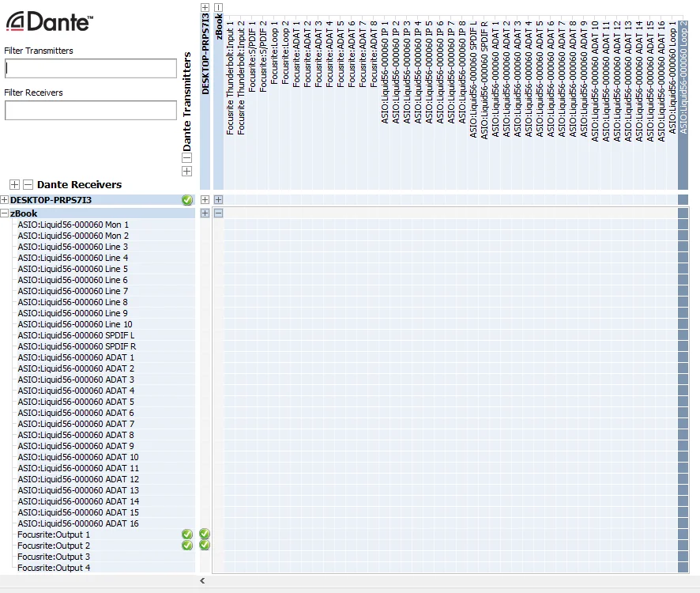Viewport: 700px width, 593px height.
Task: Collapse all Dante Transmitters with minus button
Action: 186,158
